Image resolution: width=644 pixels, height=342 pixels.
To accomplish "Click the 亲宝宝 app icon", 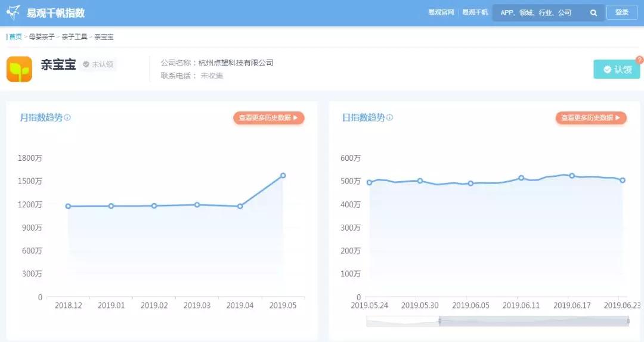I will point(19,69).
